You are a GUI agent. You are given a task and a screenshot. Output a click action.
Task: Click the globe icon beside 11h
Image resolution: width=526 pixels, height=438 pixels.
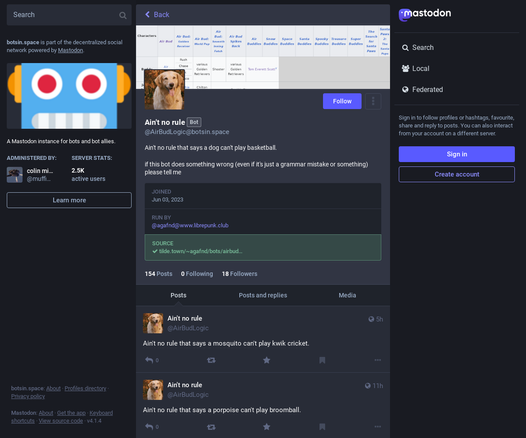[x=368, y=386]
